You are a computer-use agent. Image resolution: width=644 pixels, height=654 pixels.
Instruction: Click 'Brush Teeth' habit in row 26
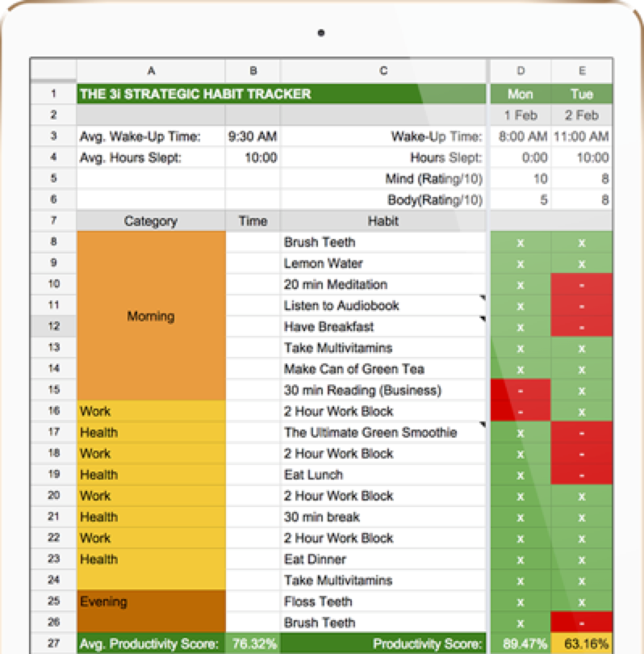[x=383, y=623]
